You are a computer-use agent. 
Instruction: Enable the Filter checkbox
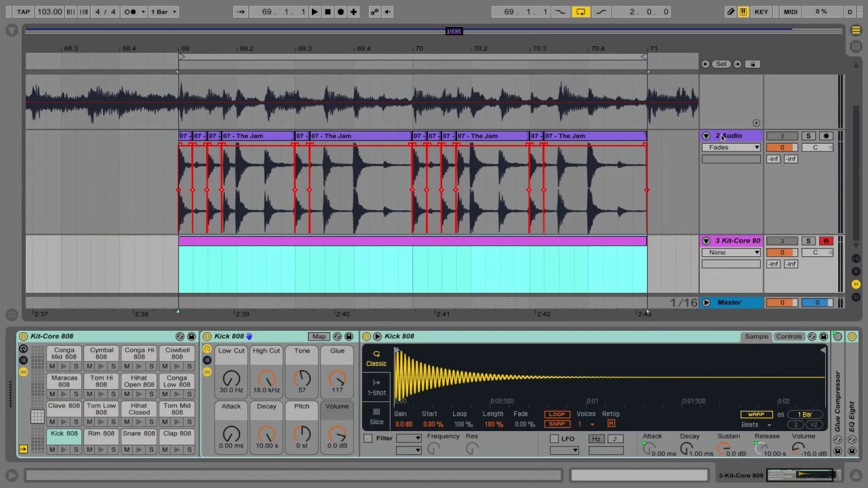coord(368,439)
